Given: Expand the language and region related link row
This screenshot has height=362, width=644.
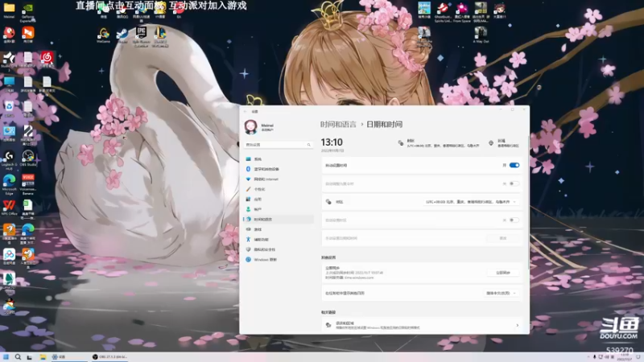Looking at the screenshot, I should point(422,325).
